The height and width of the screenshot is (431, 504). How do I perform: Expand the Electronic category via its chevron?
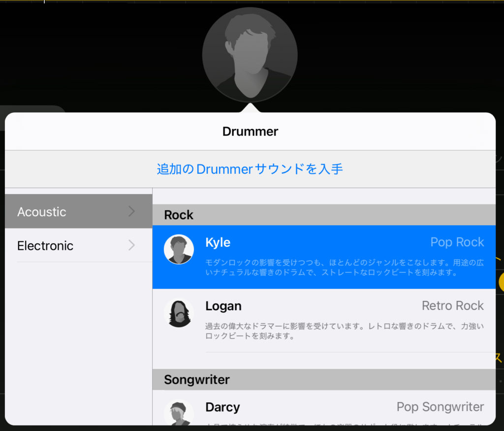131,245
